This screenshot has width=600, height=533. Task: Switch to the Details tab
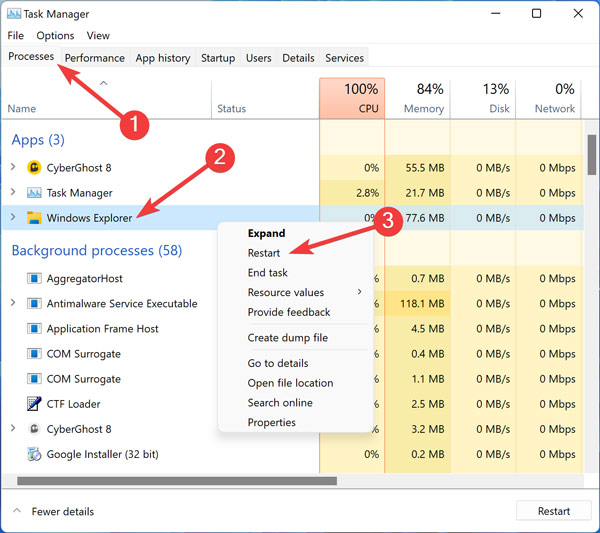coord(298,58)
